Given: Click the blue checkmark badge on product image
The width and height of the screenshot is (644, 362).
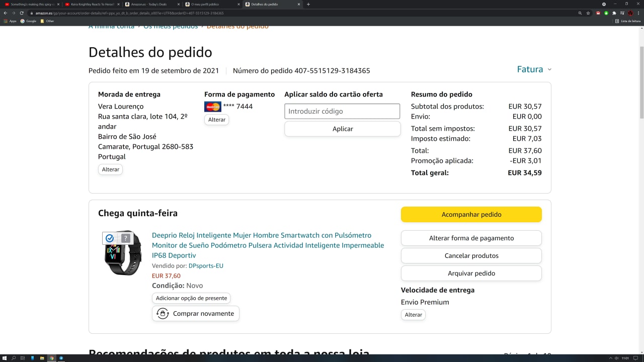Looking at the screenshot, I should 110,238.
